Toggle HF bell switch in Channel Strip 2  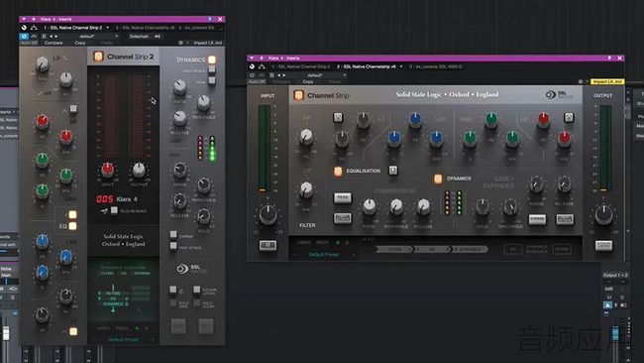[x=73, y=109]
